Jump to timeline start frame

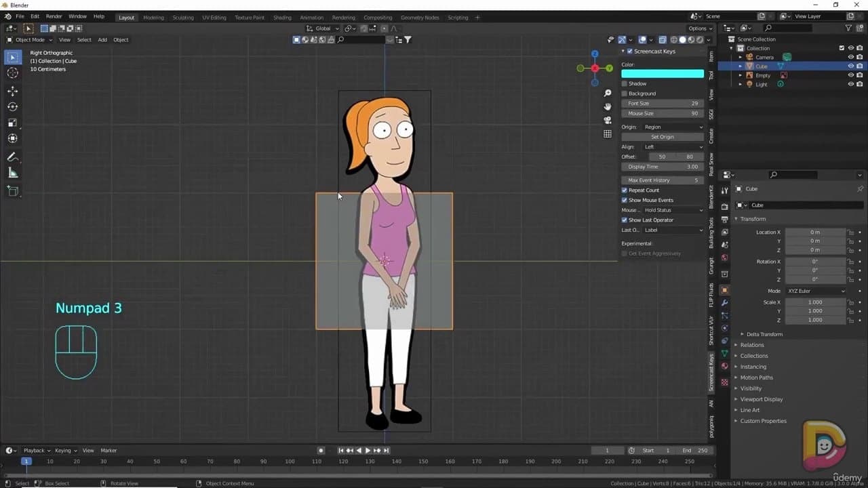pos(341,451)
